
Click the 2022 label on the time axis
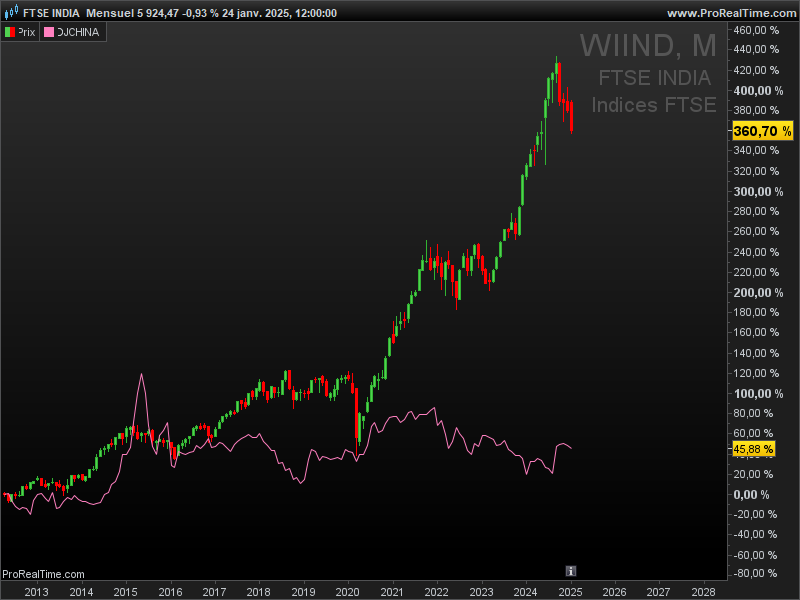click(x=437, y=592)
